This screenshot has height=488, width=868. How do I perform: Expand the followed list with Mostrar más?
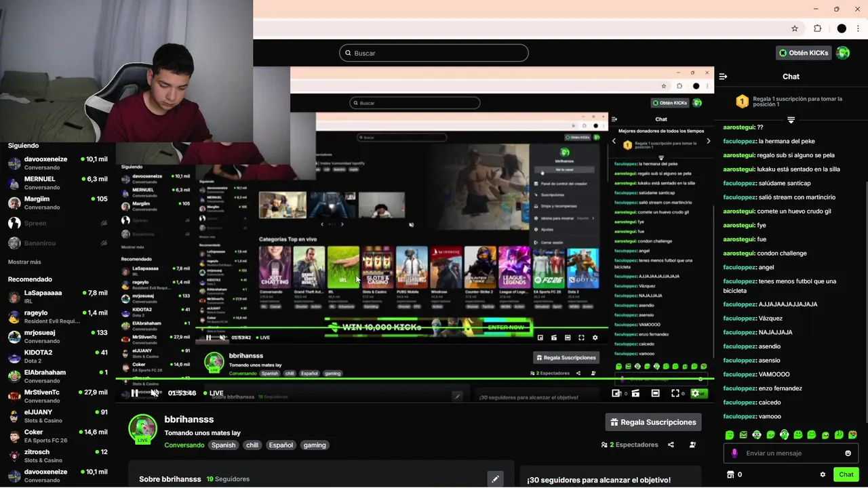point(24,262)
